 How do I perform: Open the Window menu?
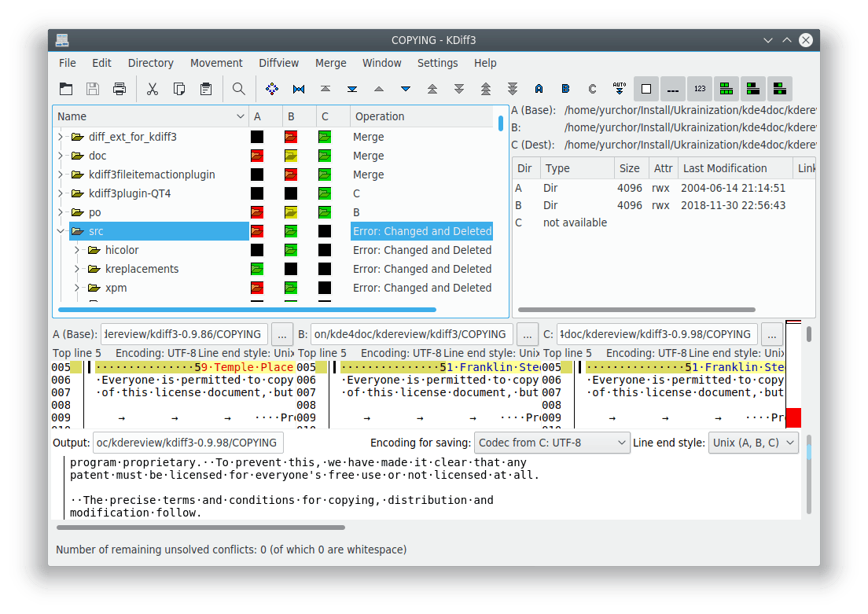click(x=382, y=63)
